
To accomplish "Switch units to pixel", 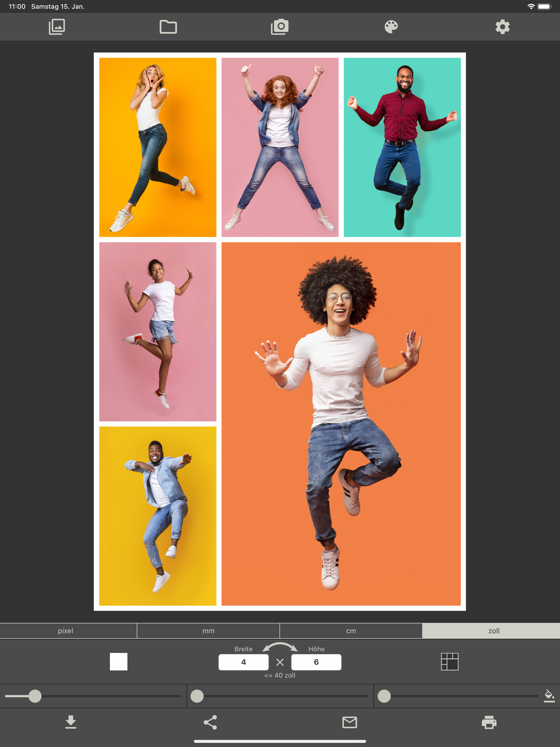I will point(66,631).
